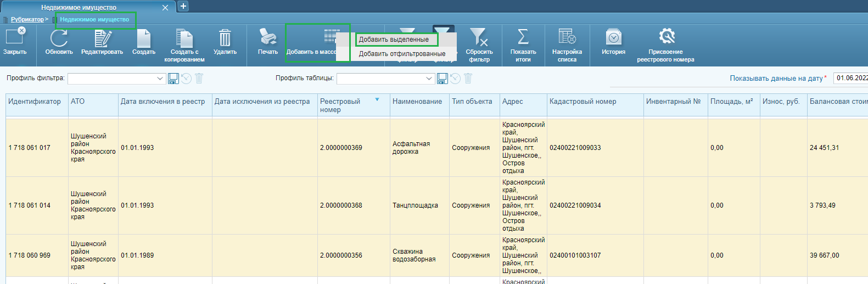Click registry number 2.0000000368
This screenshot has width=868, height=284.
click(341, 205)
